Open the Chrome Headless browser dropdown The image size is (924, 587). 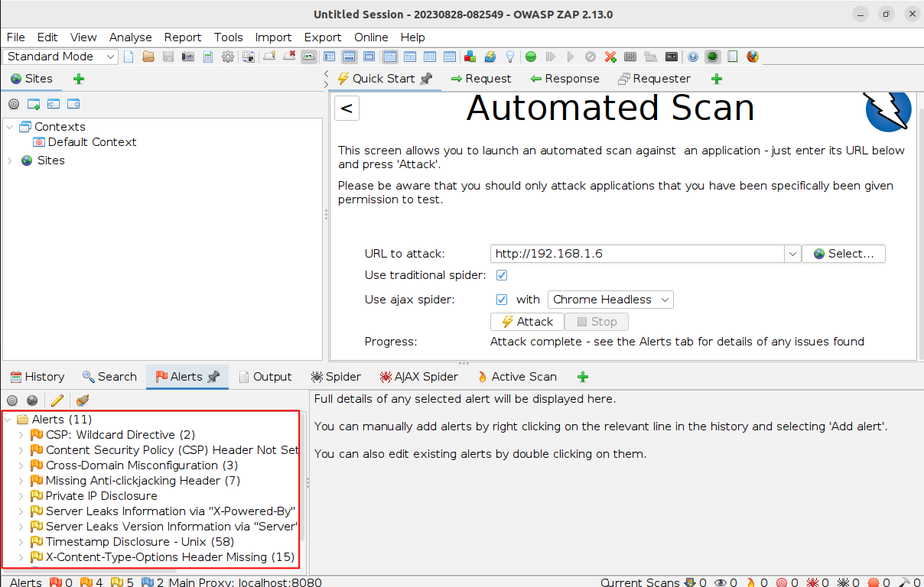(610, 300)
